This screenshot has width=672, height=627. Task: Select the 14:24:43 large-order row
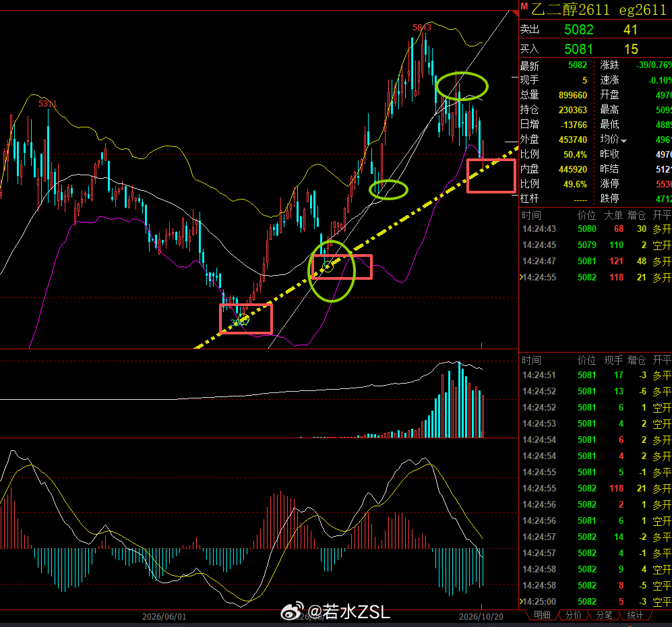(x=596, y=229)
